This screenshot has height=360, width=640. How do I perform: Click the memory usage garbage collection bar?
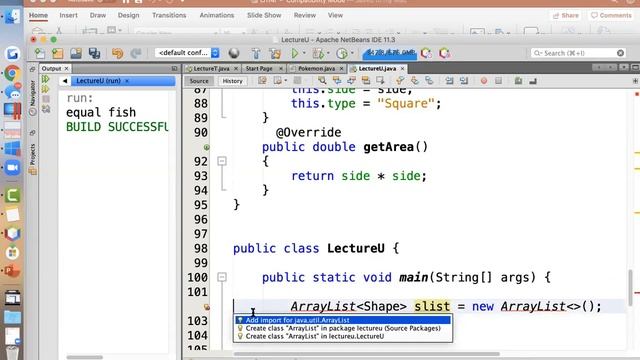tap(389, 53)
